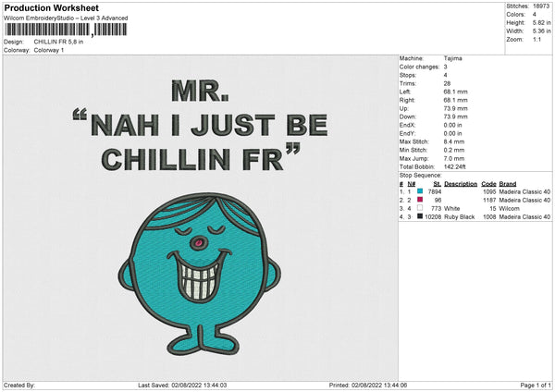Click the teal color swatch in stop sequence

click(x=420, y=191)
